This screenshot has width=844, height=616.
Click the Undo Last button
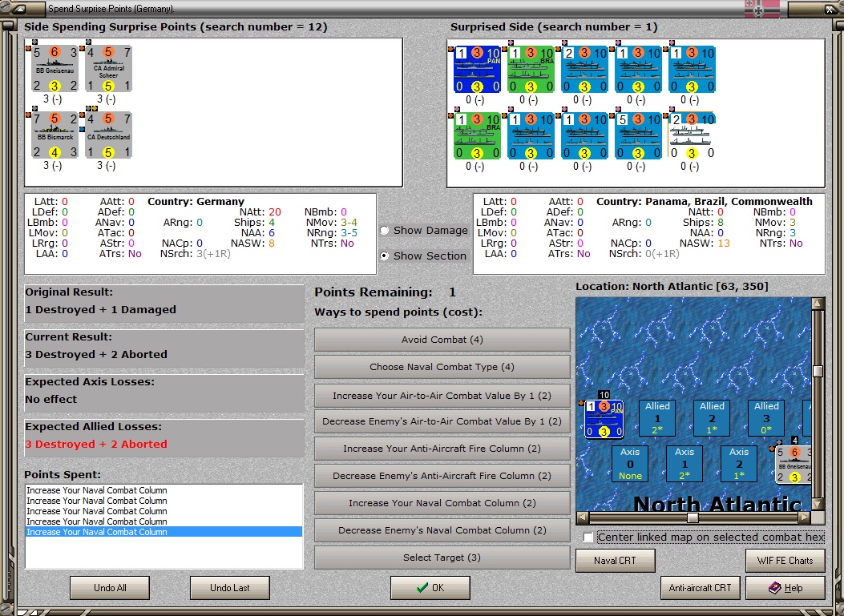tap(230, 587)
